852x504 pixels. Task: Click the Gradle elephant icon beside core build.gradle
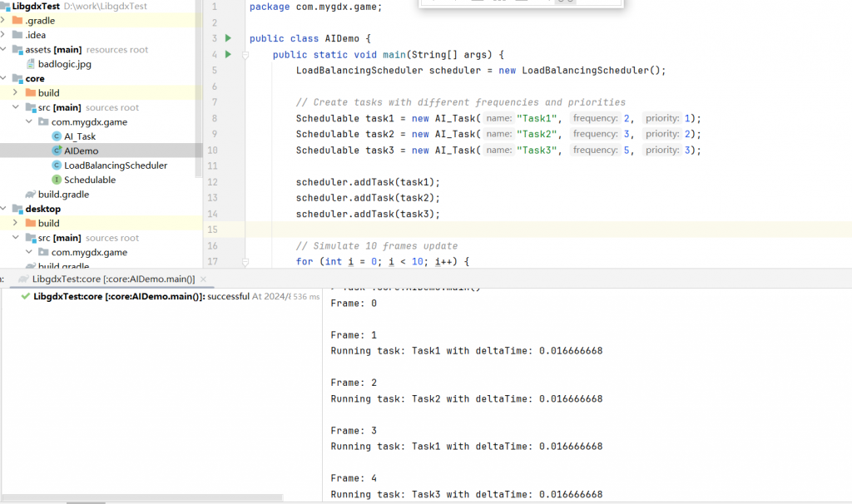tap(31, 195)
